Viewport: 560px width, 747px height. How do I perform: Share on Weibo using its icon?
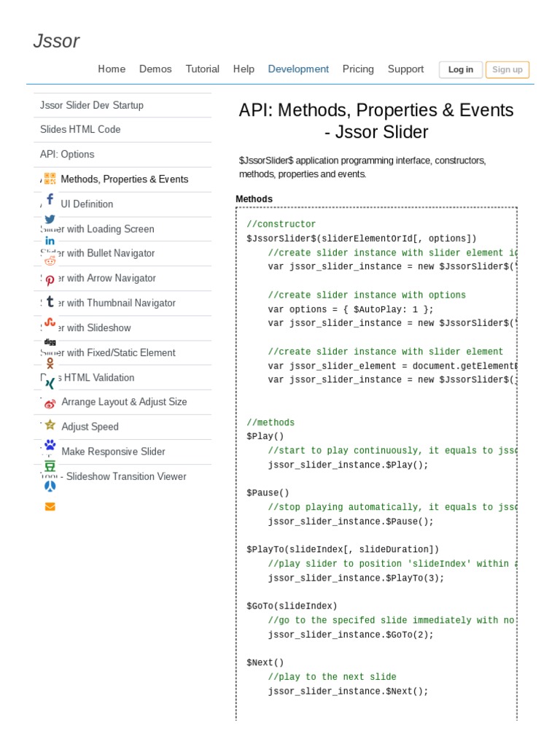[x=50, y=403]
